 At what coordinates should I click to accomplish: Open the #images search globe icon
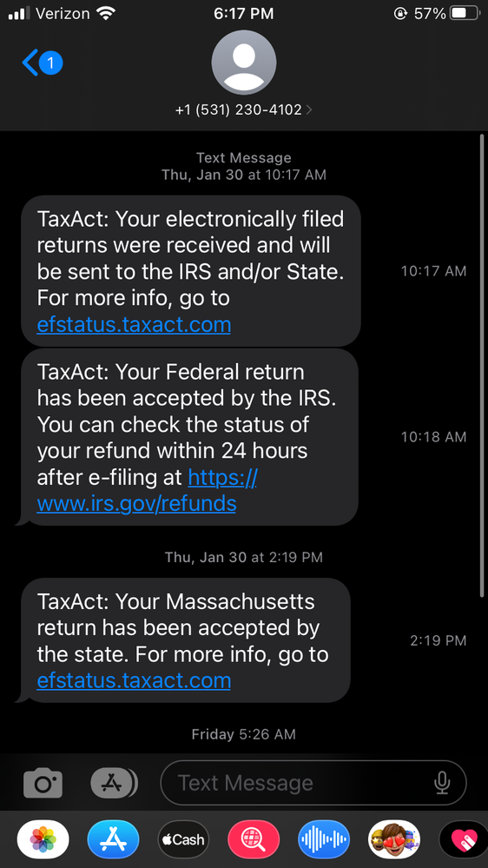click(x=254, y=839)
